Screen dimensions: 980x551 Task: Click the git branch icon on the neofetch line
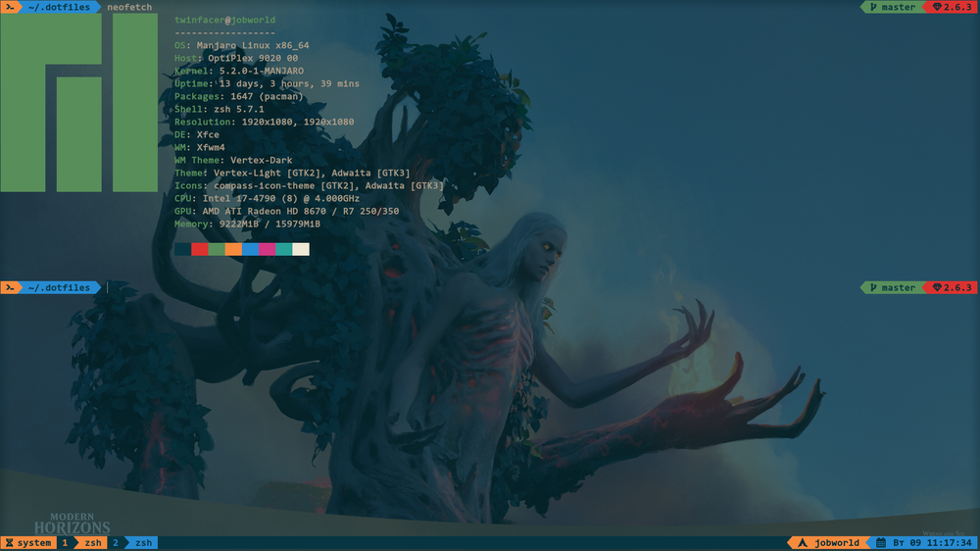click(x=873, y=7)
